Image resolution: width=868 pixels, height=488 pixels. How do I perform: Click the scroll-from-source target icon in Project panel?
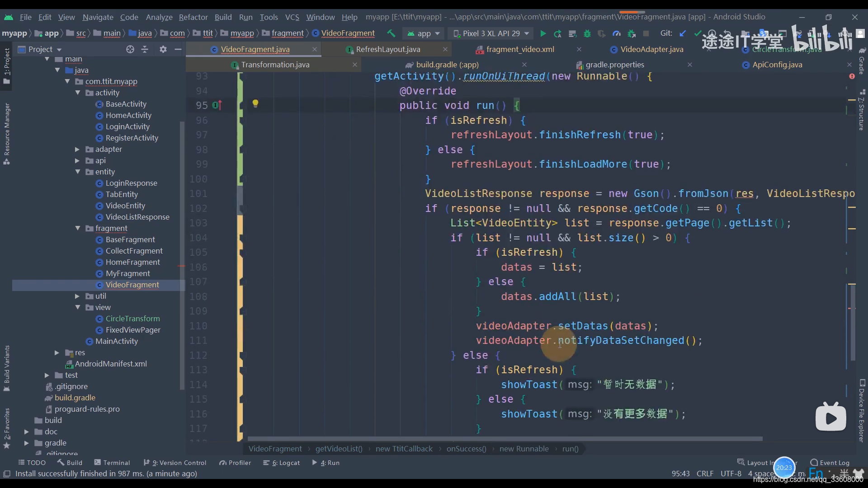pos(130,49)
